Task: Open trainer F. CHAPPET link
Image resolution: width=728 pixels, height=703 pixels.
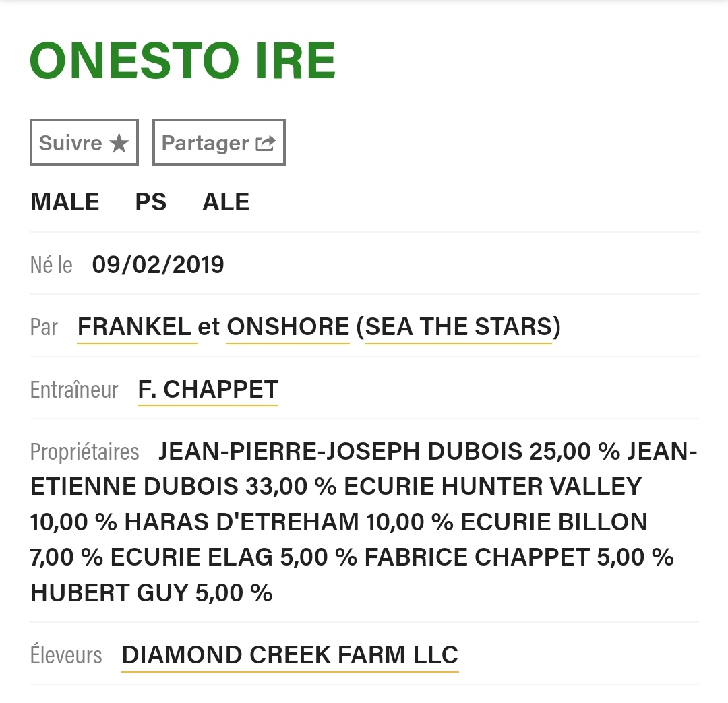Action: pyautogui.click(x=208, y=389)
